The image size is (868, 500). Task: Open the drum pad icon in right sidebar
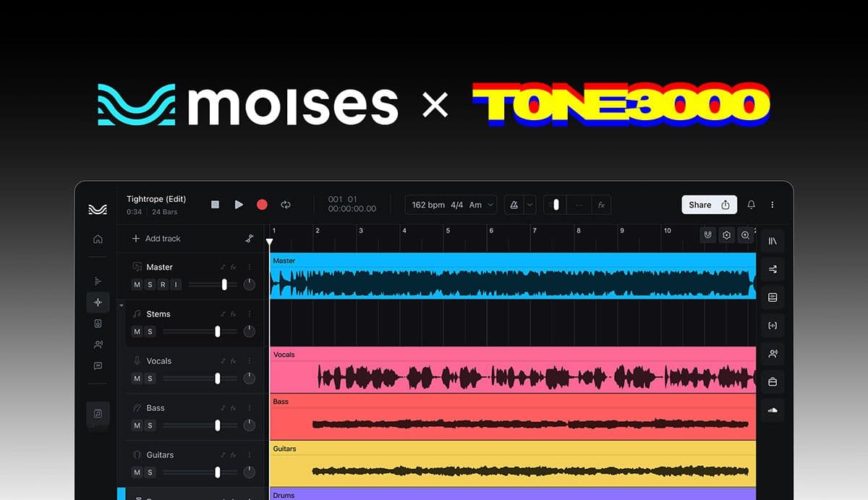[773, 297]
